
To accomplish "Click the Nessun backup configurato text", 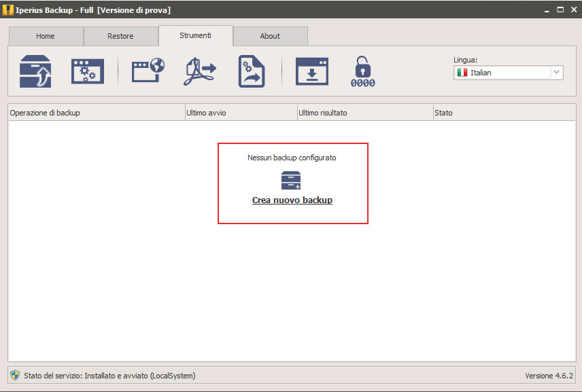I will point(292,158).
